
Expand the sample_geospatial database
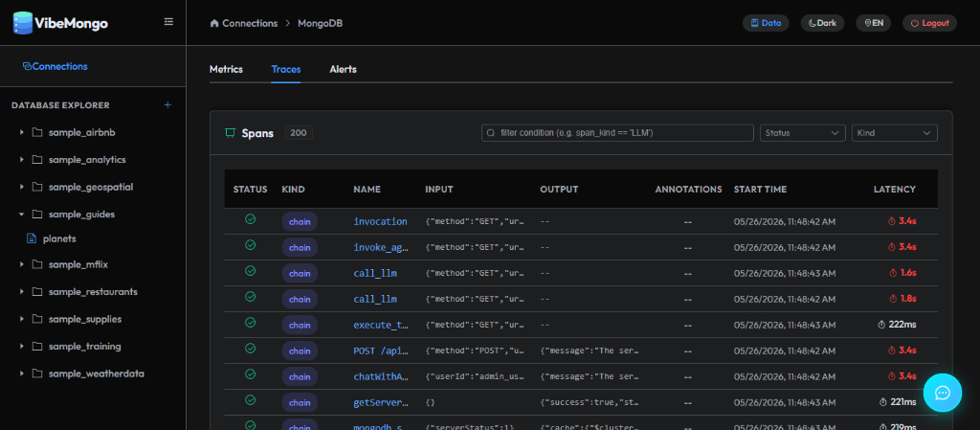tap(22, 187)
